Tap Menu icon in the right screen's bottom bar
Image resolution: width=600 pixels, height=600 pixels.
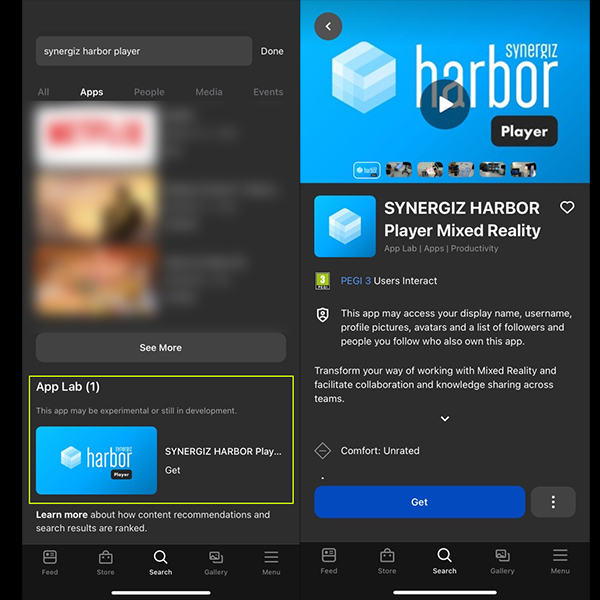click(x=560, y=562)
